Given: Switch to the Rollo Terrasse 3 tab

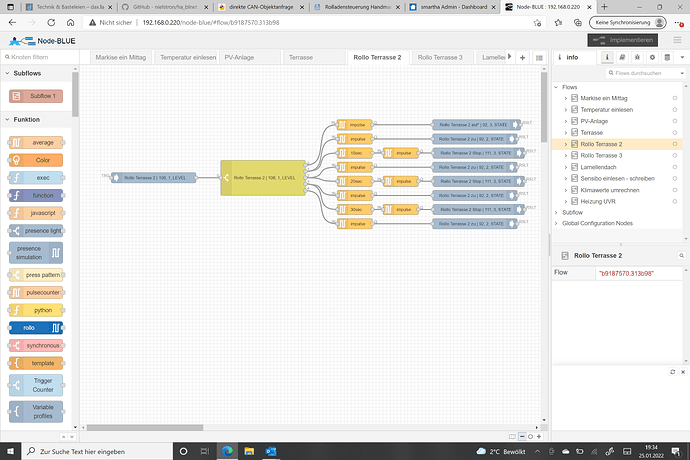Looking at the screenshot, I should coord(440,57).
